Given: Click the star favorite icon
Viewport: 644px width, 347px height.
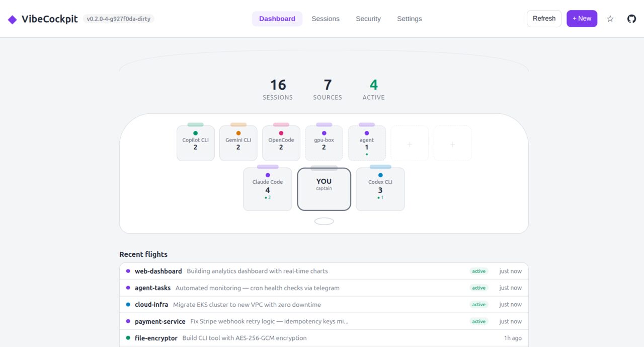Looking at the screenshot, I should coord(610,19).
